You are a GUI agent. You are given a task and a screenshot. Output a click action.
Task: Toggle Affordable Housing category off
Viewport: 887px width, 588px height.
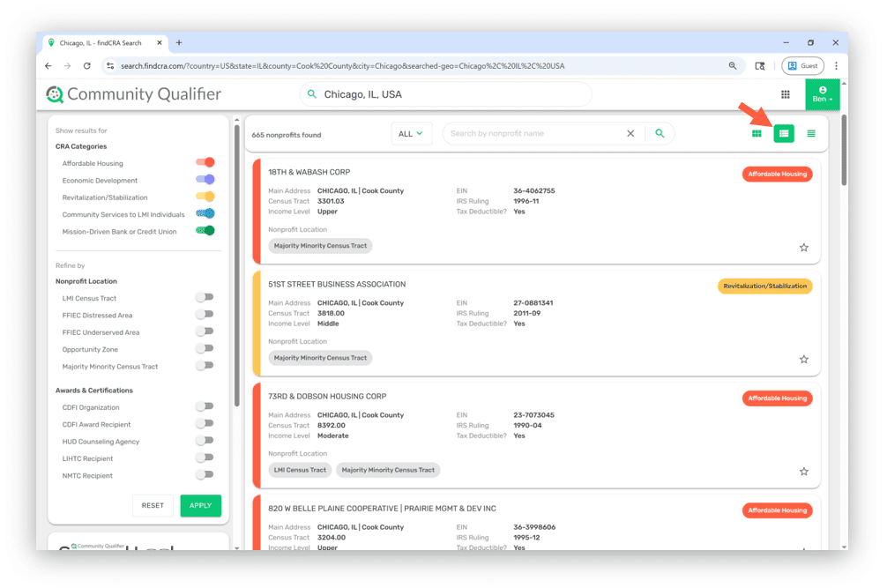205,163
